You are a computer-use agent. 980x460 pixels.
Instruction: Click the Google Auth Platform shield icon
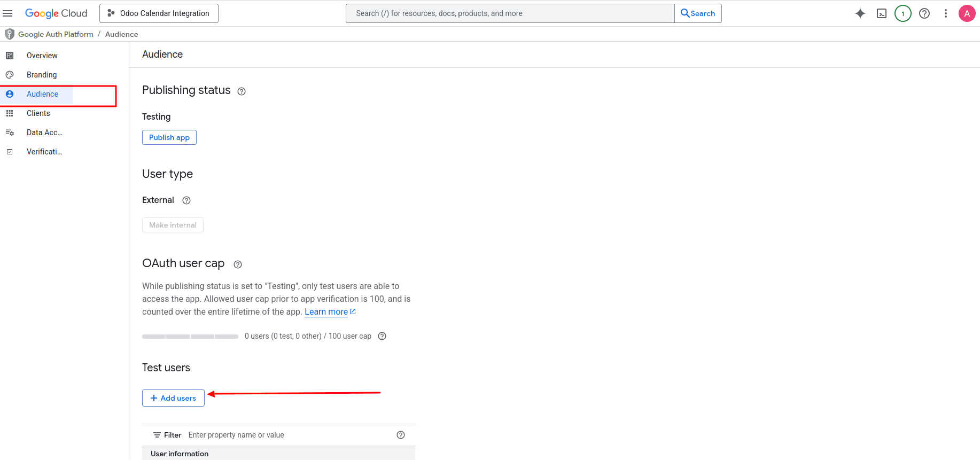10,34
